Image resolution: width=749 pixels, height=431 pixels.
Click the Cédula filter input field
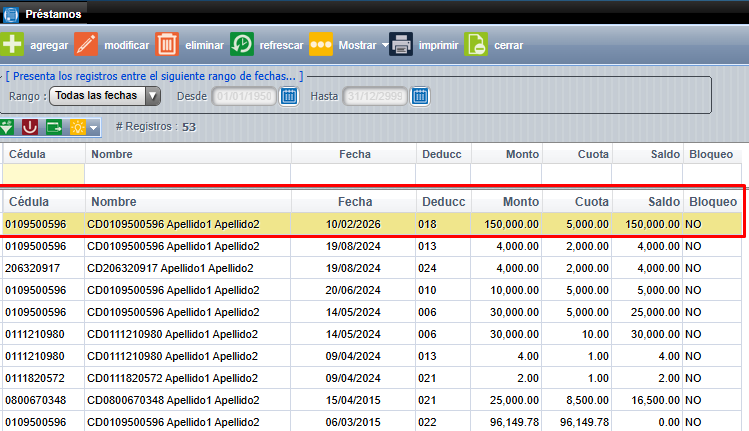[44, 173]
